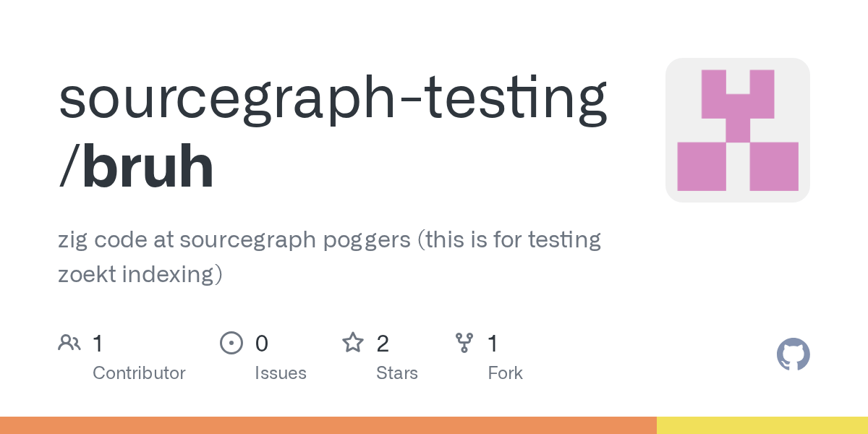868x434 pixels.
Task: Choose the Stars label
Action: pos(396,373)
